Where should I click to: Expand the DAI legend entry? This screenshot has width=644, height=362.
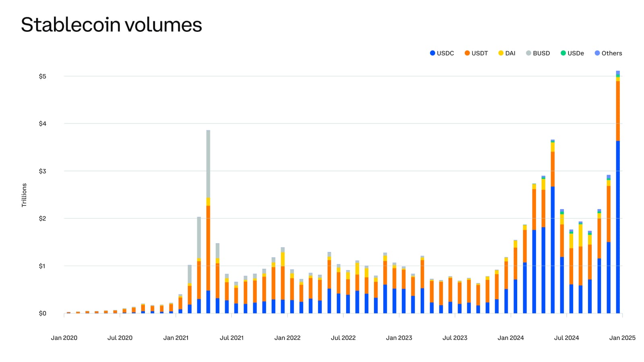[507, 53]
